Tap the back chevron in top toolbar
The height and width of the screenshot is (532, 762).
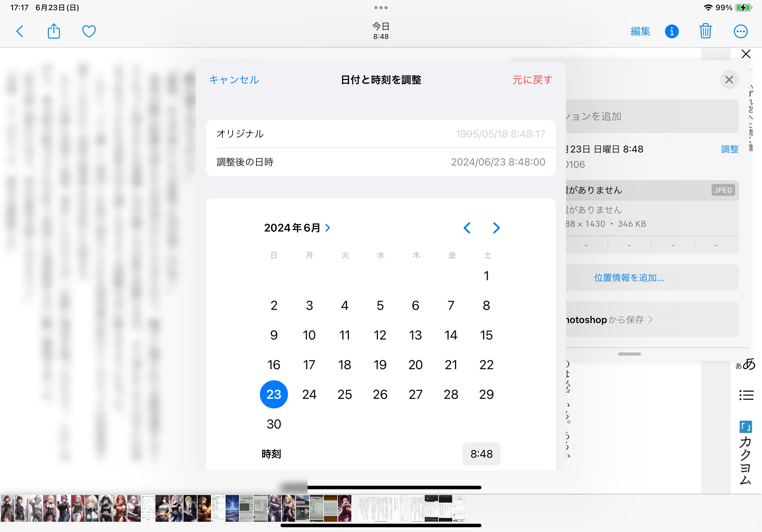click(20, 32)
